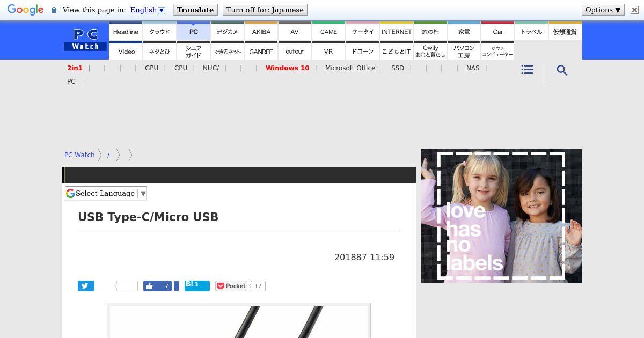This screenshot has height=338, width=644.
Task: Open the hamburger list menu icon
Action: (x=527, y=70)
